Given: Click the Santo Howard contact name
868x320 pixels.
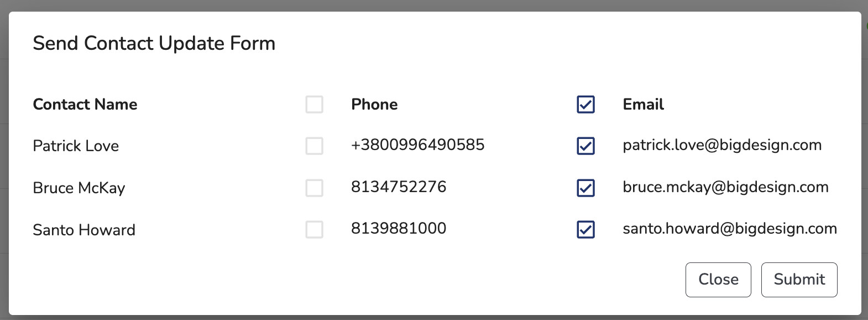Looking at the screenshot, I should click(84, 230).
